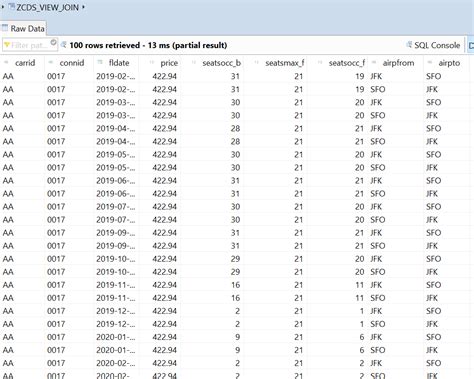The image size is (474, 379).
Task: Select carrid AA in the 2019-03 JFK-departure row
Action: 8,102
